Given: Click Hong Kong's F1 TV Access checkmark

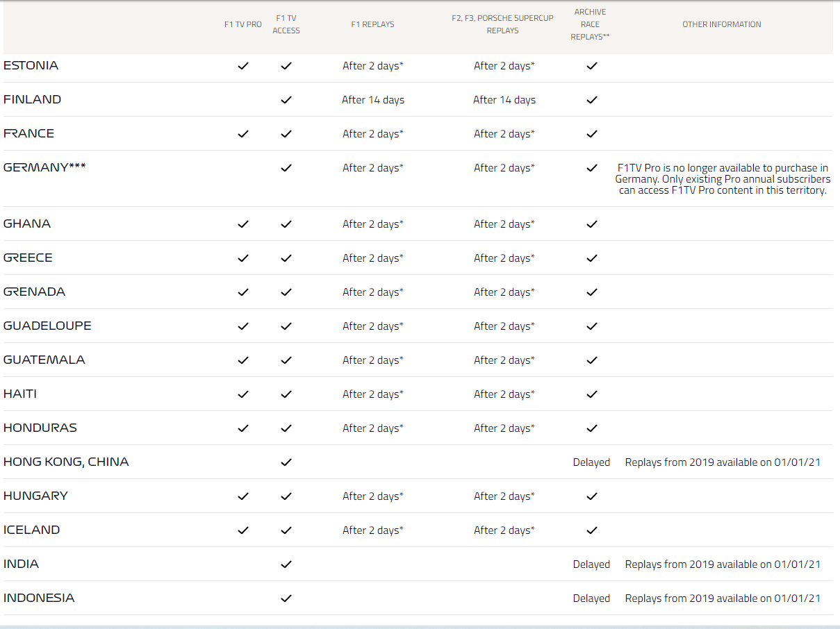Looking at the screenshot, I should click(x=286, y=462).
